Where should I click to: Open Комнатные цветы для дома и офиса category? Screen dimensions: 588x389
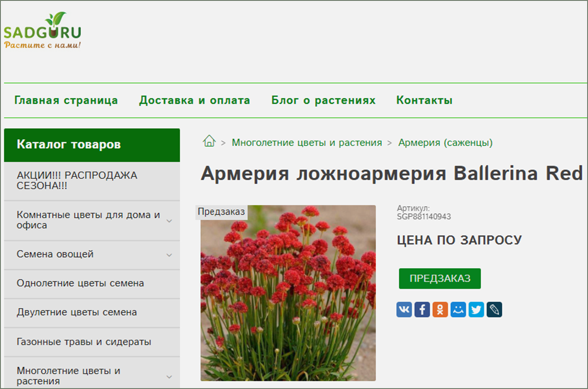[x=92, y=220]
